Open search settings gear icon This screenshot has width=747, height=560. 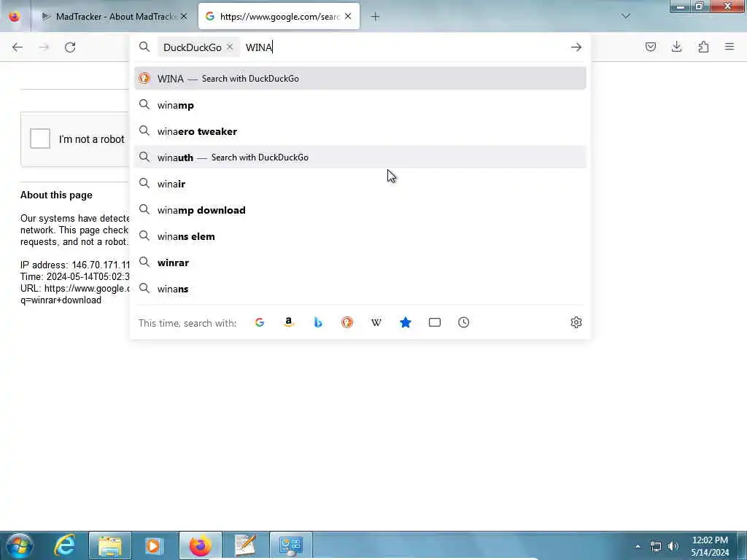pos(576,322)
